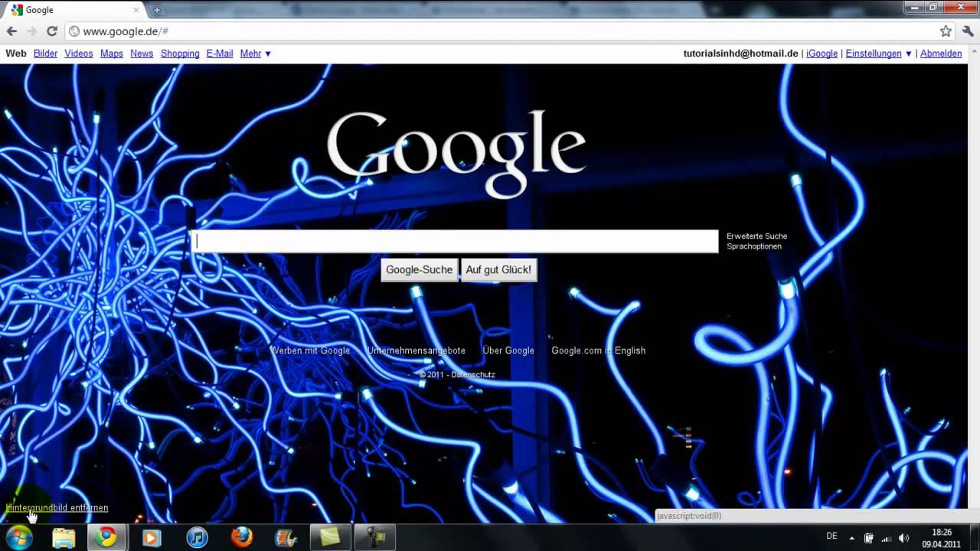Screen dimensions: 980x551
Task: Open Erweiterte Suche link
Action: coord(757,236)
